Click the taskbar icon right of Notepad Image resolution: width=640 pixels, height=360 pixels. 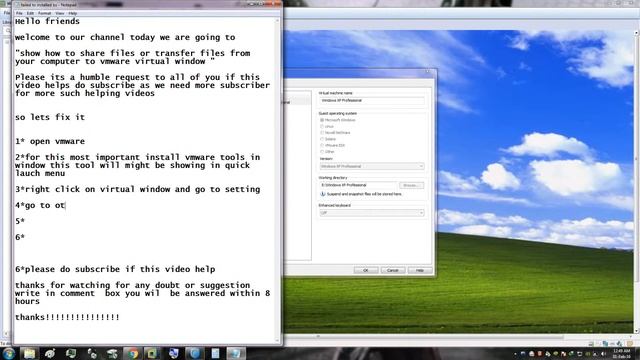236,353
